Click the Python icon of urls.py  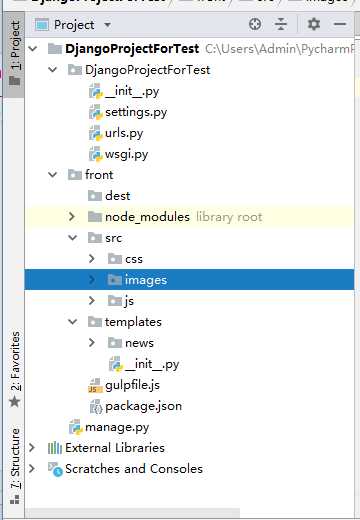tap(96, 133)
